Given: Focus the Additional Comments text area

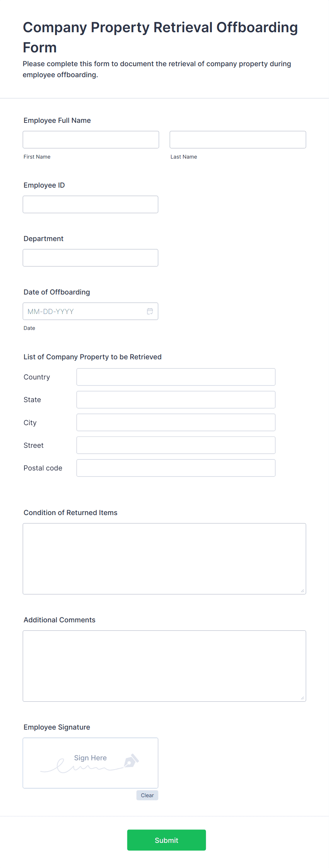Looking at the screenshot, I should click(164, 666).
